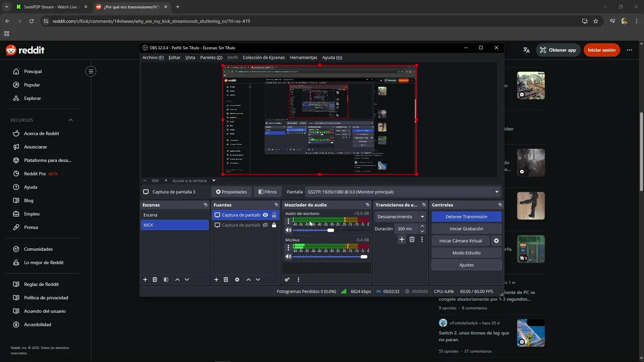Viewport: 644px width, 362px height.
Task: Click Iniciar Grabación button
Action: pos(466,229)
